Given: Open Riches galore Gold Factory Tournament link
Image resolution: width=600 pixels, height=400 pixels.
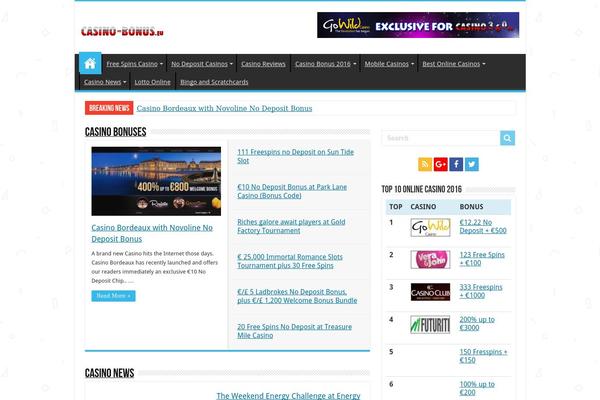Looking at the screenshot, I should pos(291,226).
